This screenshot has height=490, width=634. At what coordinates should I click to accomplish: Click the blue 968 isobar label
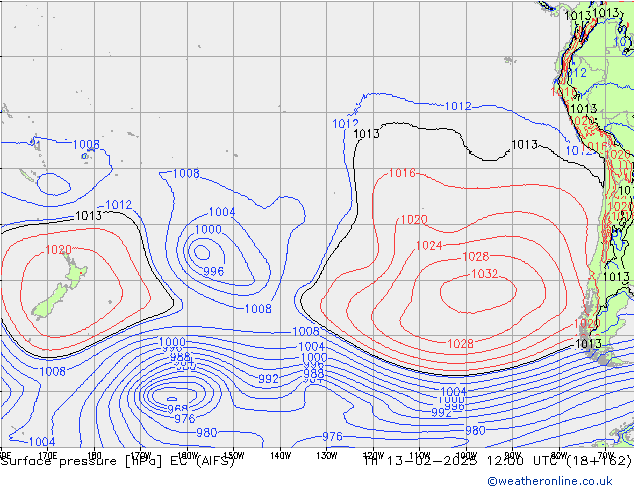coord(178,409)
